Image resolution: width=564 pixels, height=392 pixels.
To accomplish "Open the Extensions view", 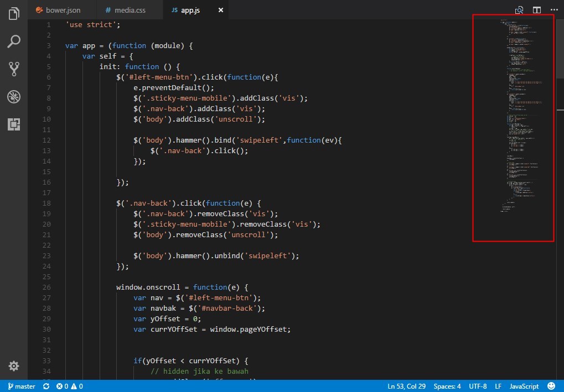I will point(13,124).
